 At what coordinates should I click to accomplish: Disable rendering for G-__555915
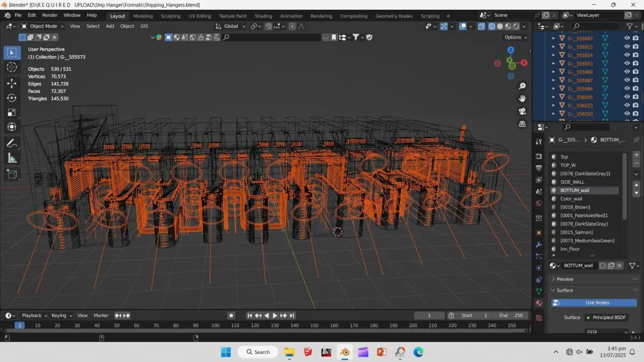(635, 47)
